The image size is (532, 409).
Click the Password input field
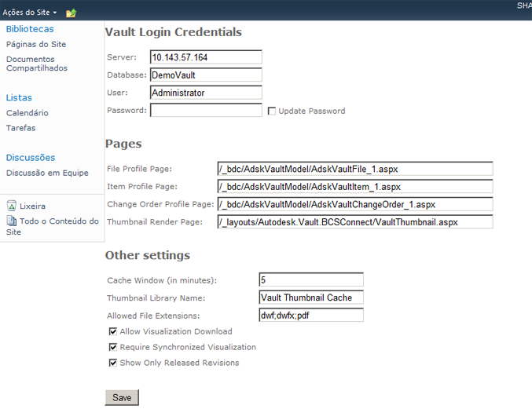[206, 110]
